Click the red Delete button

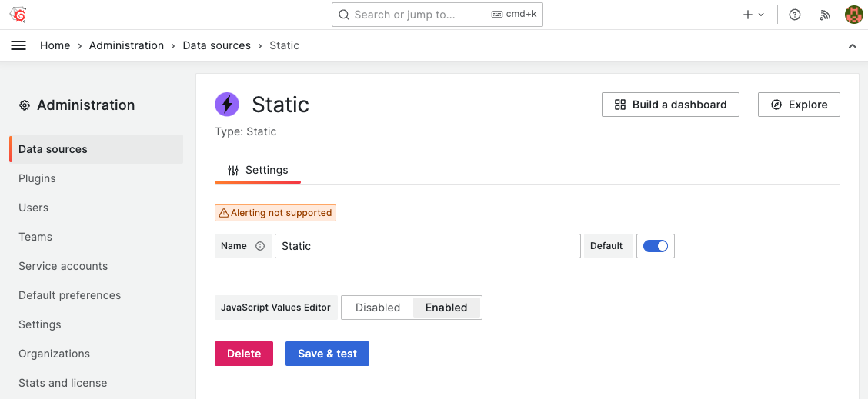pyautogui.click(x=244, y=354)
